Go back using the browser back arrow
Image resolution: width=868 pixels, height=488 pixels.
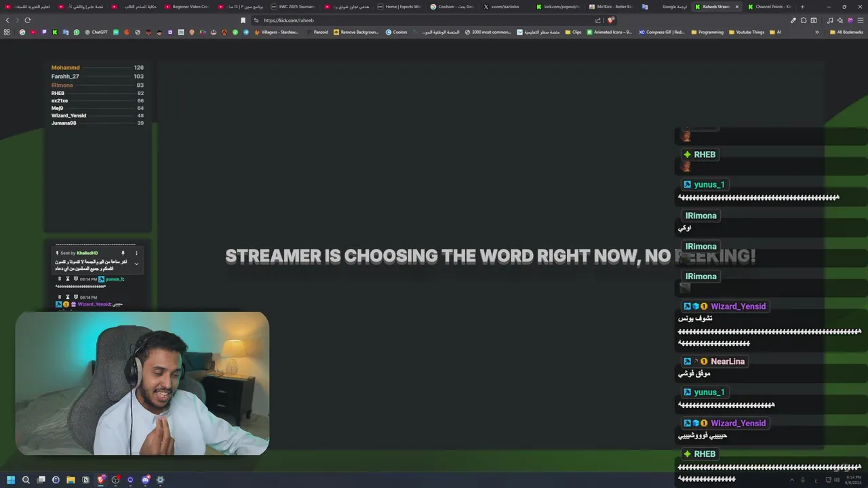[x=7, y=20]
